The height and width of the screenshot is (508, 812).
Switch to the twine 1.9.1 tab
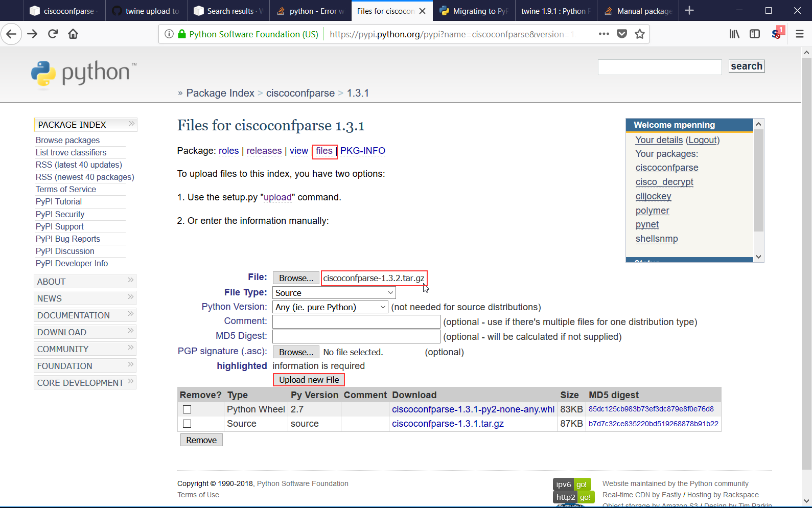pyautogui.click(x=556, y=11)
